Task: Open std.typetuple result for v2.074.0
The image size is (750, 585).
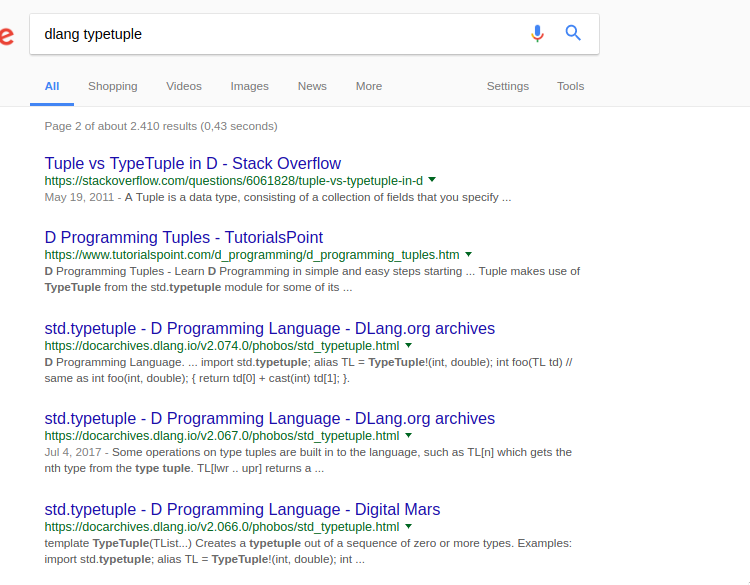Action: [270, 329]
